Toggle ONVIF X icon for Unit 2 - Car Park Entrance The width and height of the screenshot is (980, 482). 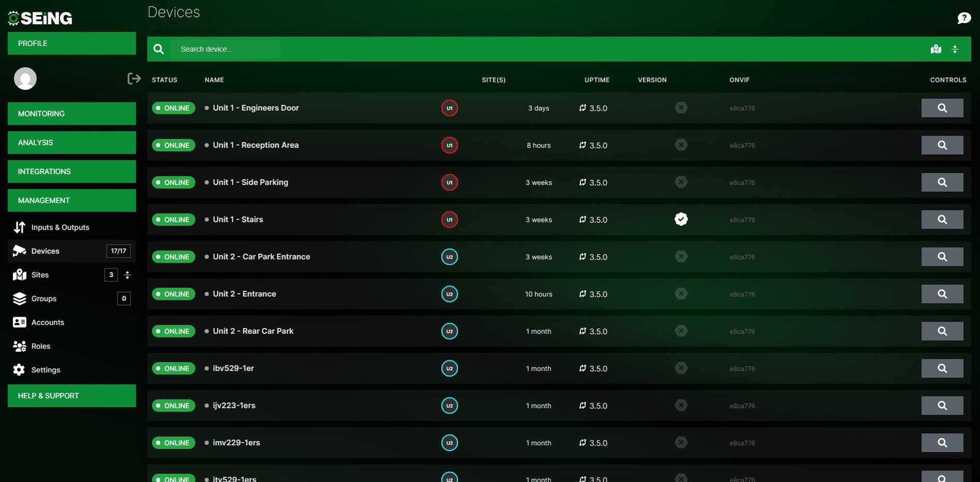681,257
